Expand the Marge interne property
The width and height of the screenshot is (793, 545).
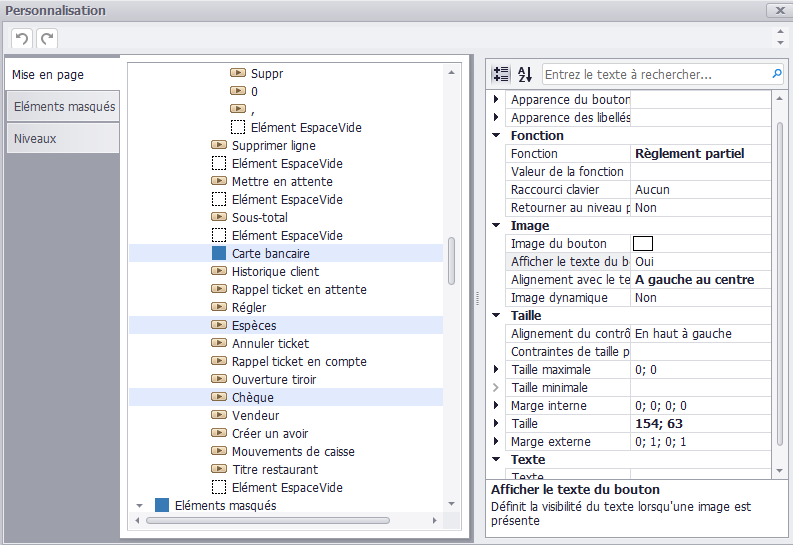496,405
